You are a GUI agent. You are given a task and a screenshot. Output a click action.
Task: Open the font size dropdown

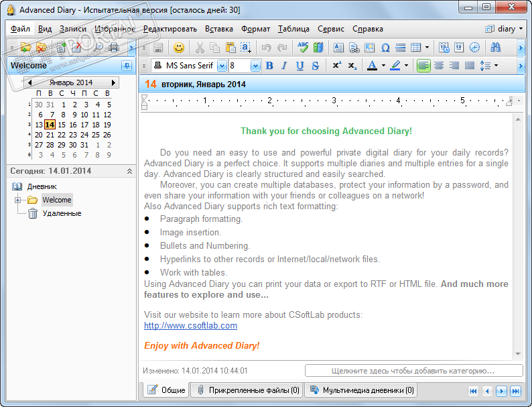[255, 66]
